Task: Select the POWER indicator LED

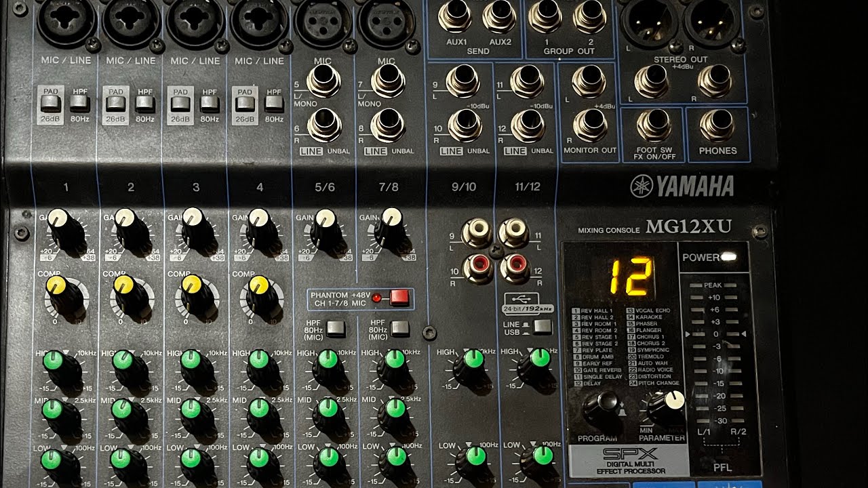Action: [x=730, y=257]
